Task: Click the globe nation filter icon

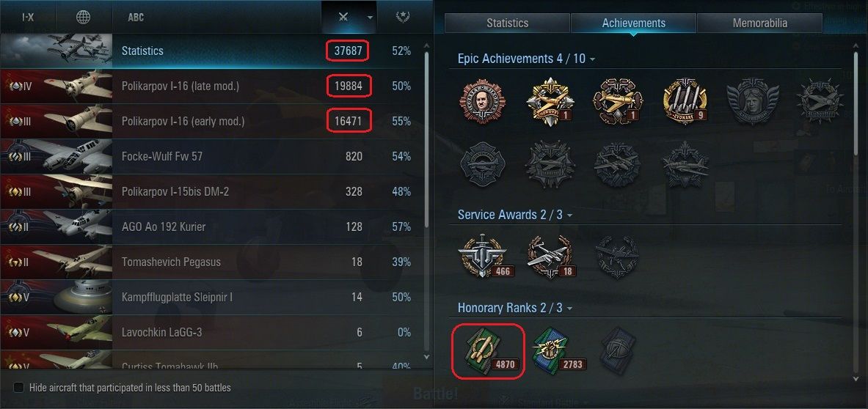Action: [x=83, y=17]
